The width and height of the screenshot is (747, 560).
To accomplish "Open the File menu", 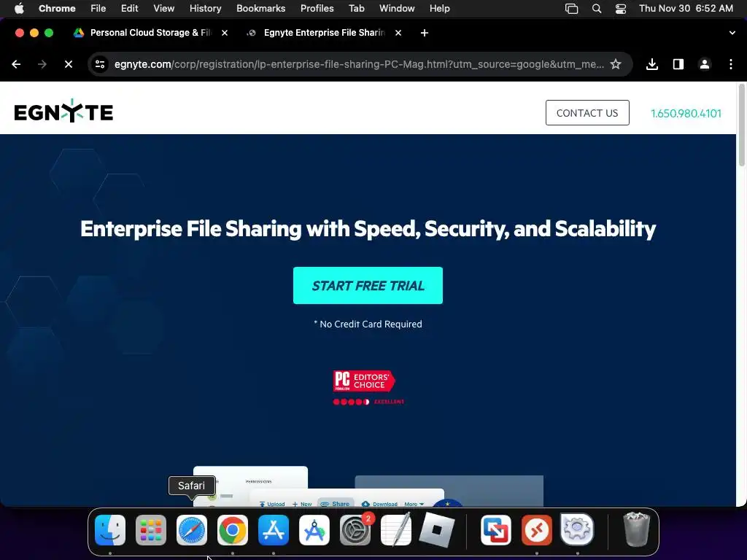I will (98, 9).
